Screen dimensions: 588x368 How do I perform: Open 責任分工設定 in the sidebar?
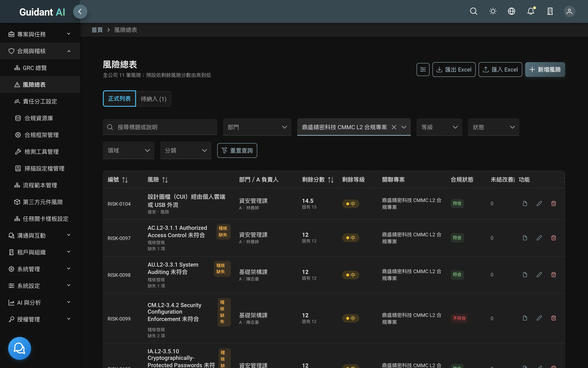pyautogui.click(x=40, y=101)
